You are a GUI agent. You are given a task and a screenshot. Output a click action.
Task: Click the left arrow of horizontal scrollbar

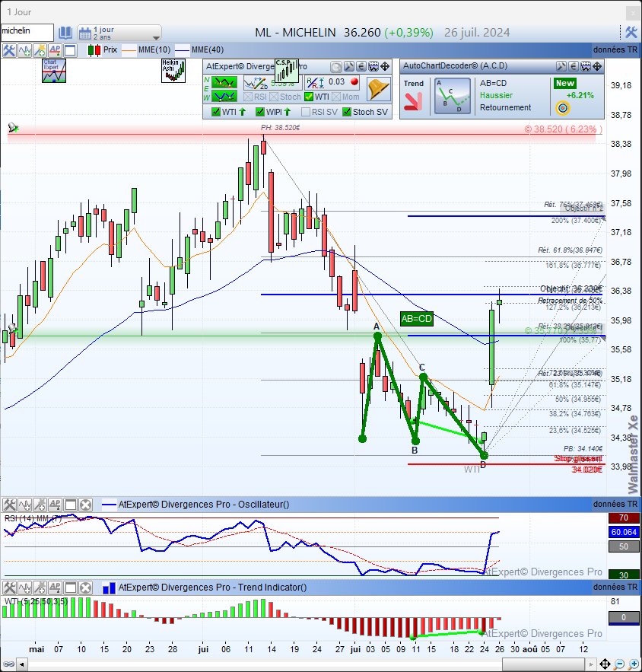(x=21, y=665)
